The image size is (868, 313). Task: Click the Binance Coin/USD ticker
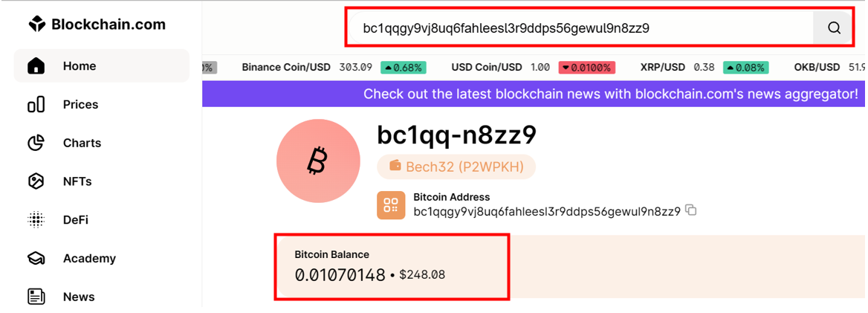(x=334, y=68)
